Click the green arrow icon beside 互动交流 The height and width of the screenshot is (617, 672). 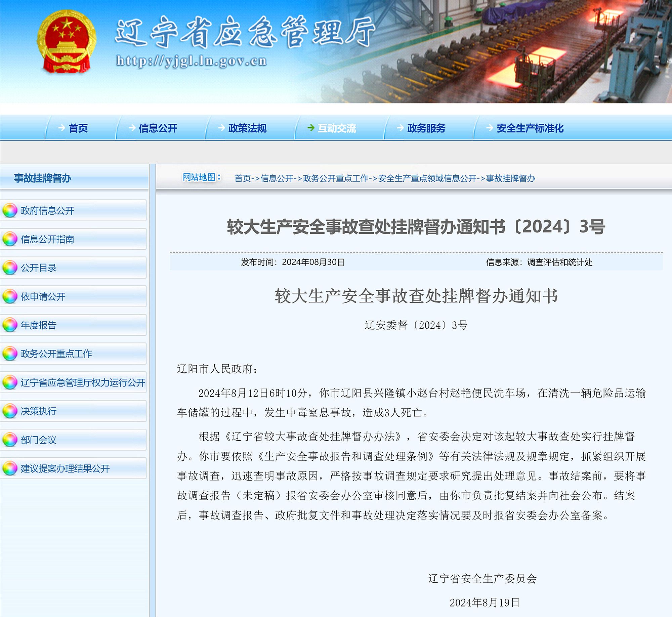pos(311,128)
